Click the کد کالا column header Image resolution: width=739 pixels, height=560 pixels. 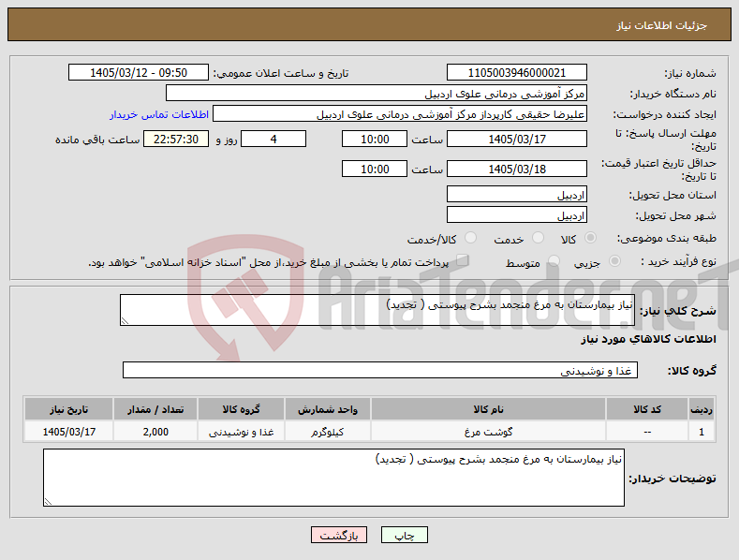646,409
